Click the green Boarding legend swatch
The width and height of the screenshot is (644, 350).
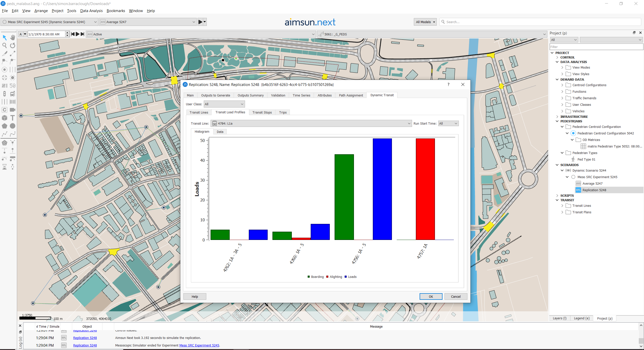pyautogui.click(x=309, y=277)
